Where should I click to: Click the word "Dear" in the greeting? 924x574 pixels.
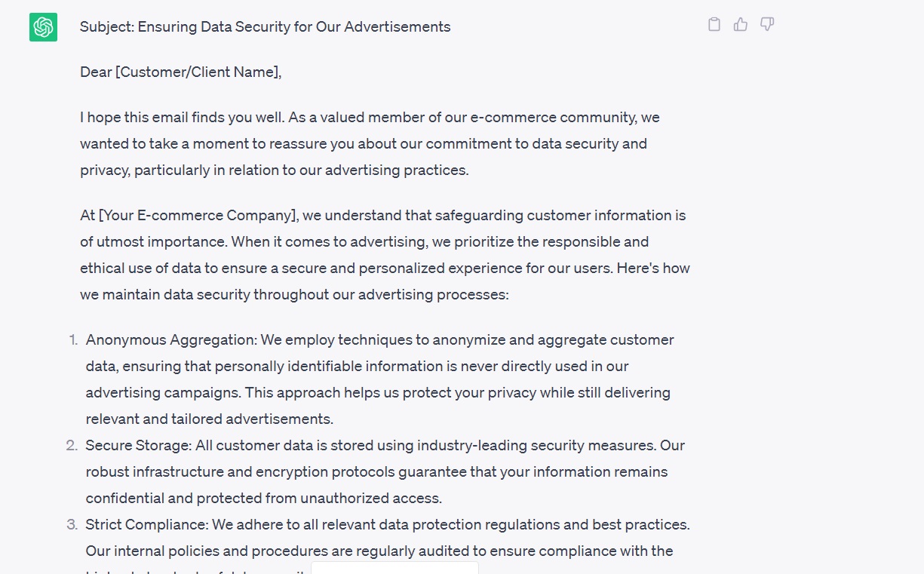click(x=96, y=72)
